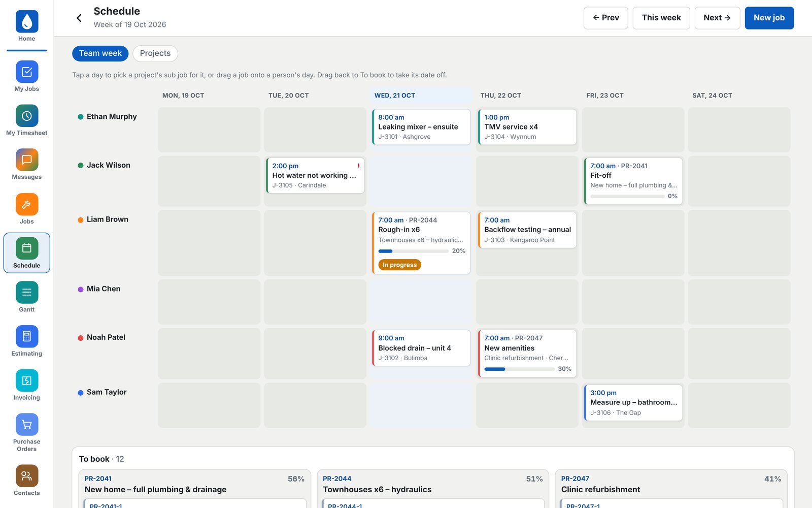The width and height of the screenshot is (812, 508).
Task: Jump to This week
Action: point(661,18)
